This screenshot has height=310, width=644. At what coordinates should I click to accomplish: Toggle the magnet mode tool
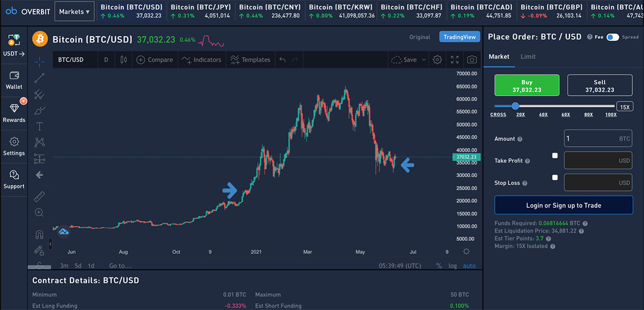[x=40, y=234]
